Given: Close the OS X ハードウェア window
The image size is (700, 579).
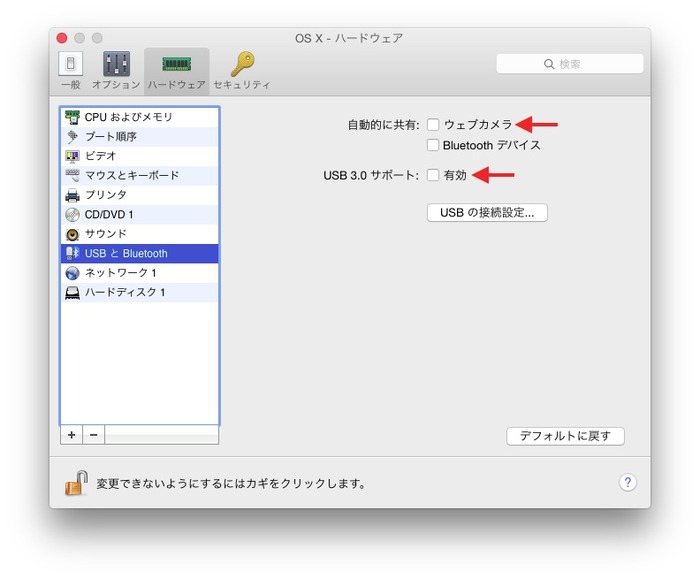Looking at the screenshot, I should pyautogui.click(x=62, y=38).
